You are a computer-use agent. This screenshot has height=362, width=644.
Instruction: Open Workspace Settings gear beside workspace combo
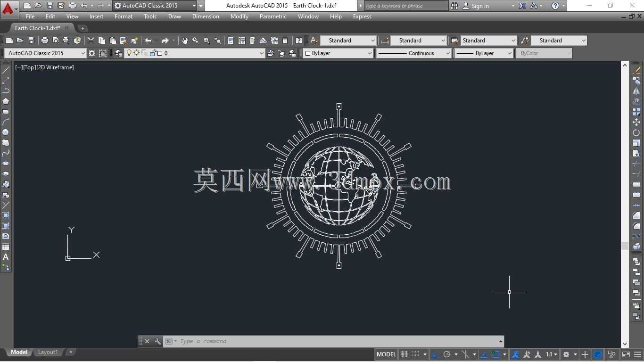point(92,53)
